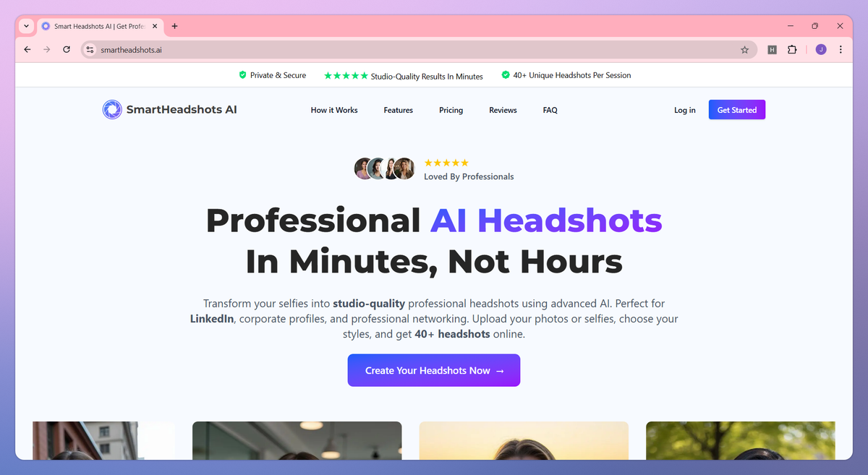Screen dimensions: 868x475
Task: Open the sample headshot with green trees background
Action: (741, 440)
